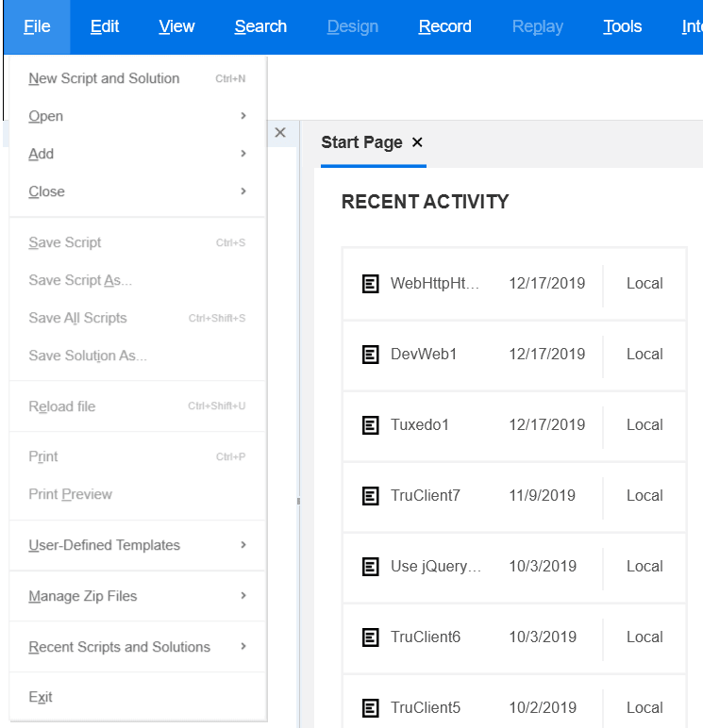The width and height of the screenshot is (703, 728).
Task: Open recent script TruClient5
Action: (x=426, y=708)
